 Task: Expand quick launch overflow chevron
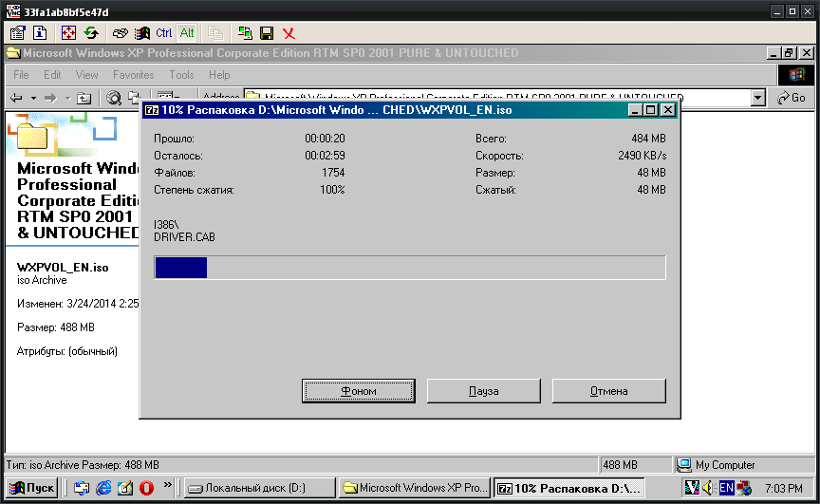(167, 485)
